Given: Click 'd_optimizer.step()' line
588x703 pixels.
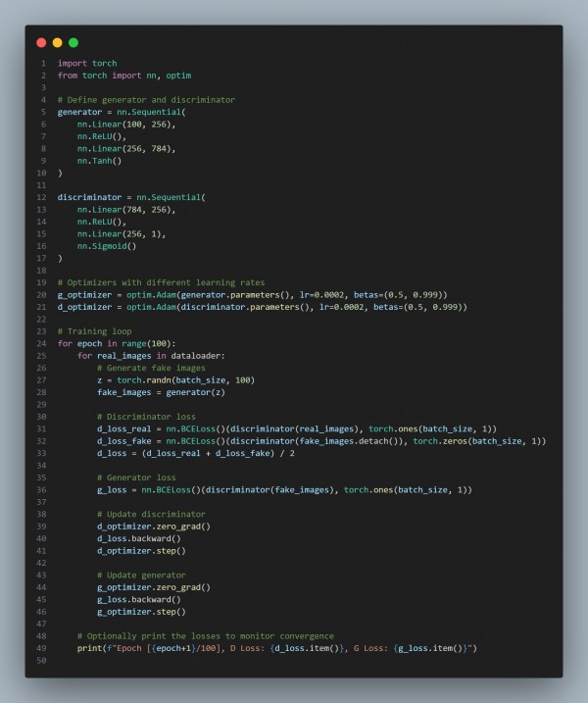Looking at the screenshot, I should pos(141,551).
